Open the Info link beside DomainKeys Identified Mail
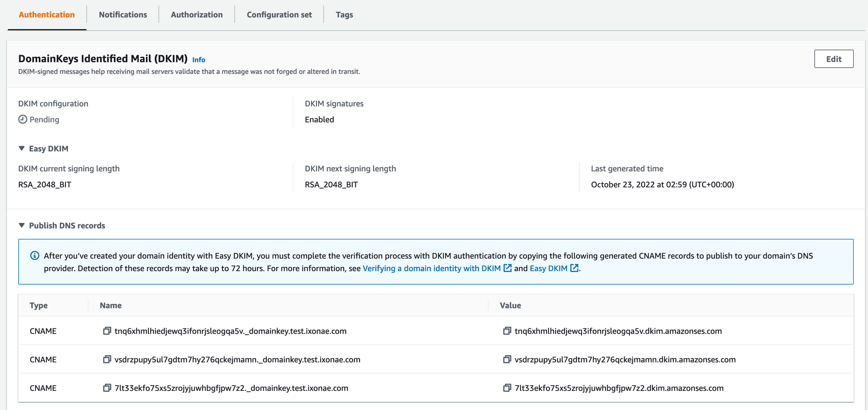 [x=198, y=59]
